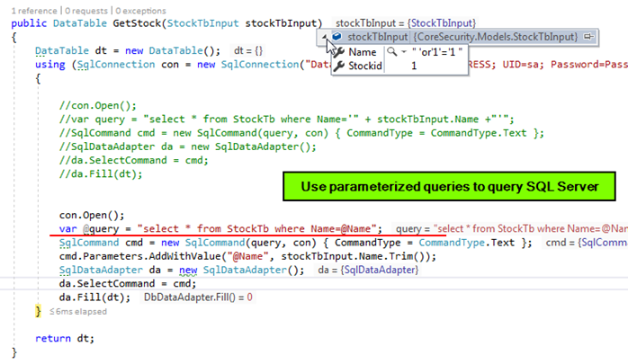
Task: Pin the stockTbInput datatip to source
Action: [x=588, y=37]
